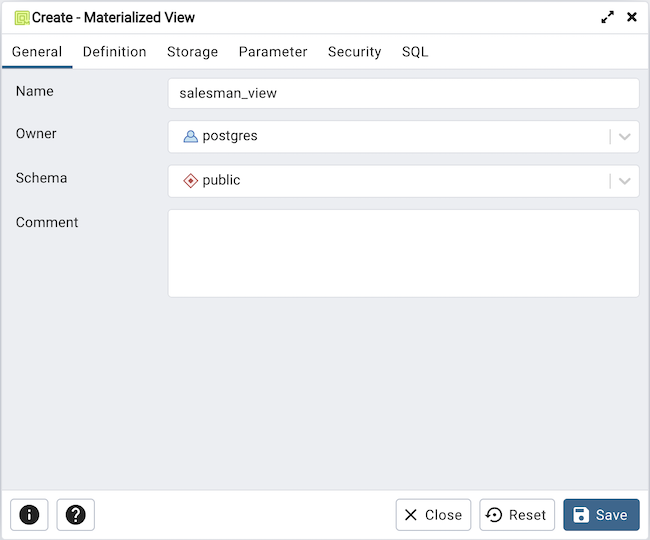Screen dimensions: 650x540
Task: Go to the Storage tab
Action: click(192, 52)
